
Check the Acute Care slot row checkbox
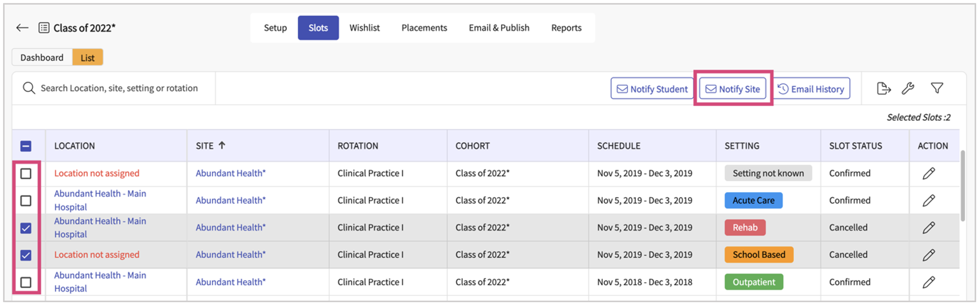(26, 201)
